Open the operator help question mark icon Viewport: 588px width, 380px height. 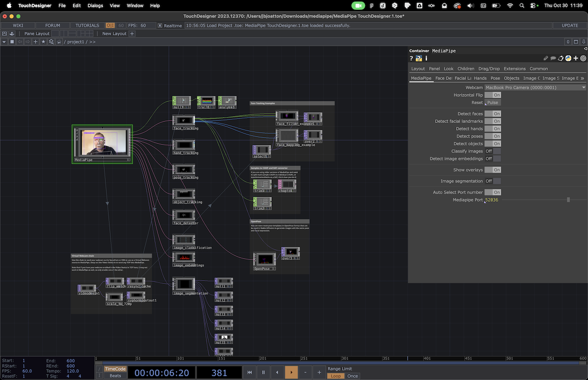(412, 58)
